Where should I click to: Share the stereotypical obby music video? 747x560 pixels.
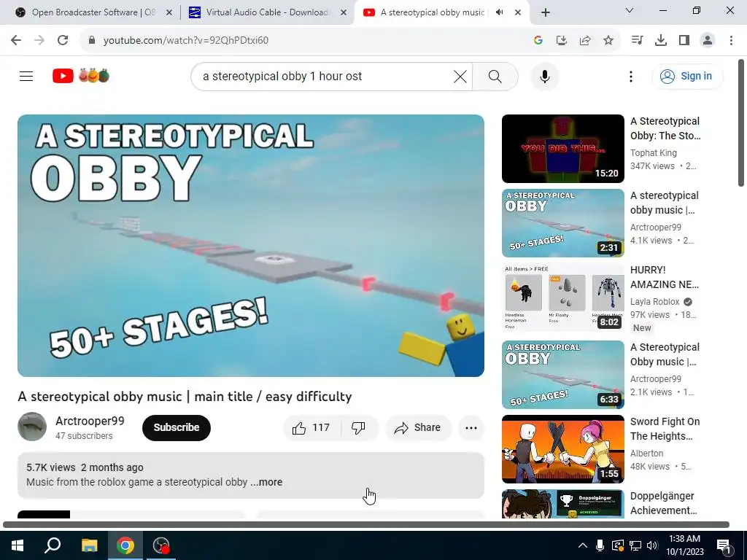pyautogui.click(x=418, y=427)
